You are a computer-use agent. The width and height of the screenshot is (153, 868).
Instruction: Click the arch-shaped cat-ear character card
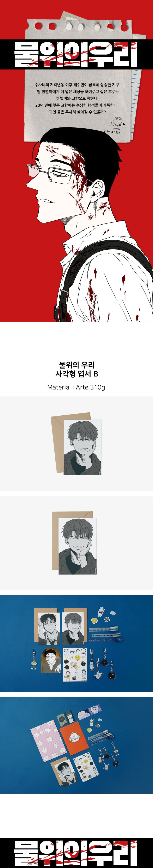(51, 661)
